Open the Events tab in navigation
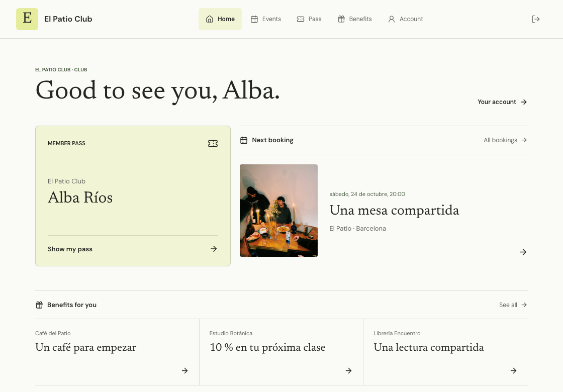563x392 pixels. point(266,19)
